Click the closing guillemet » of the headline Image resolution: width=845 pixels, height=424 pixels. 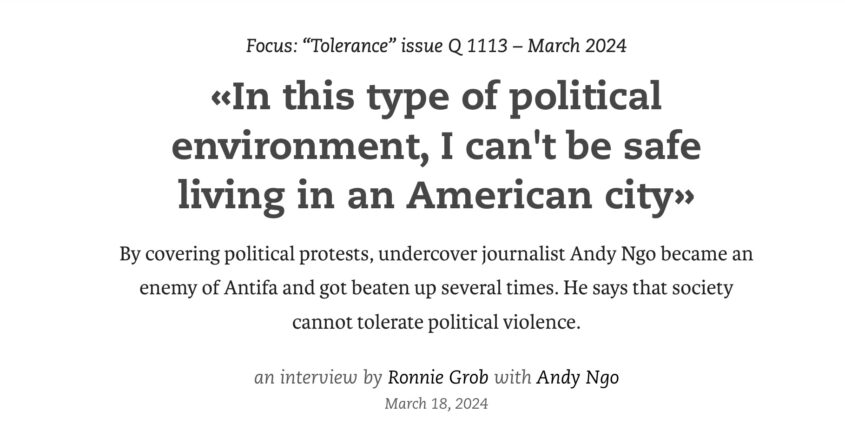pyautogui.click(x=684, y=198)
